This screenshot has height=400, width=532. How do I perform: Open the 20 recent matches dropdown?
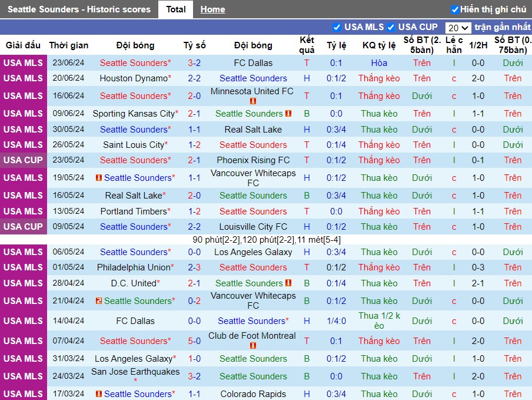pos(458,28)
